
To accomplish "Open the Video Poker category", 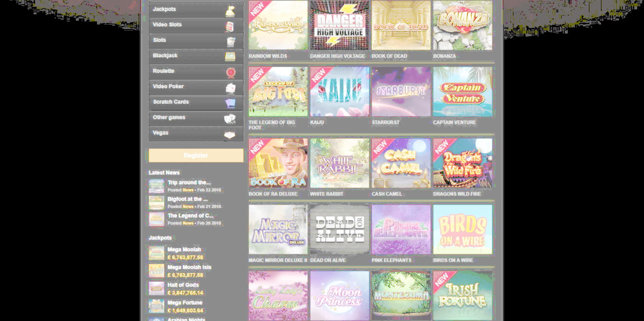I will click(196, 87).
